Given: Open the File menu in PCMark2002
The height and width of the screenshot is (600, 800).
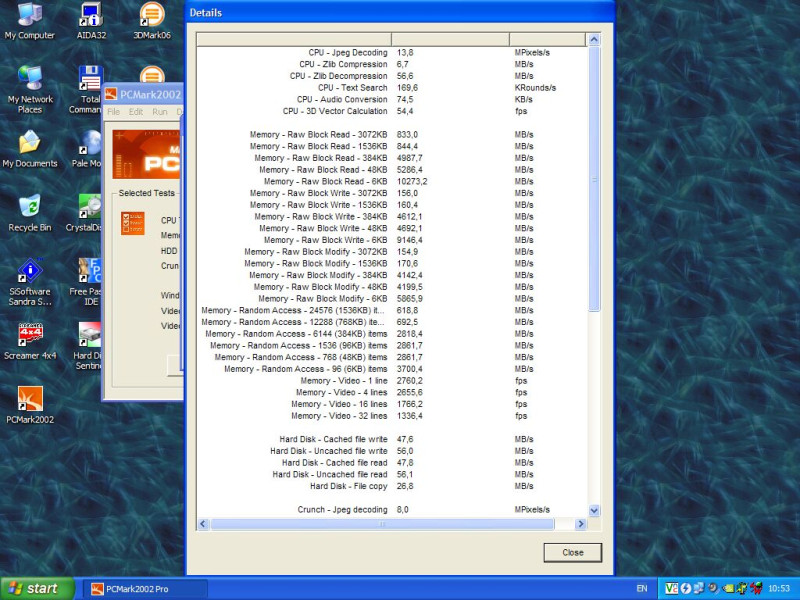Looking at the screenshot, I should 113,112.
